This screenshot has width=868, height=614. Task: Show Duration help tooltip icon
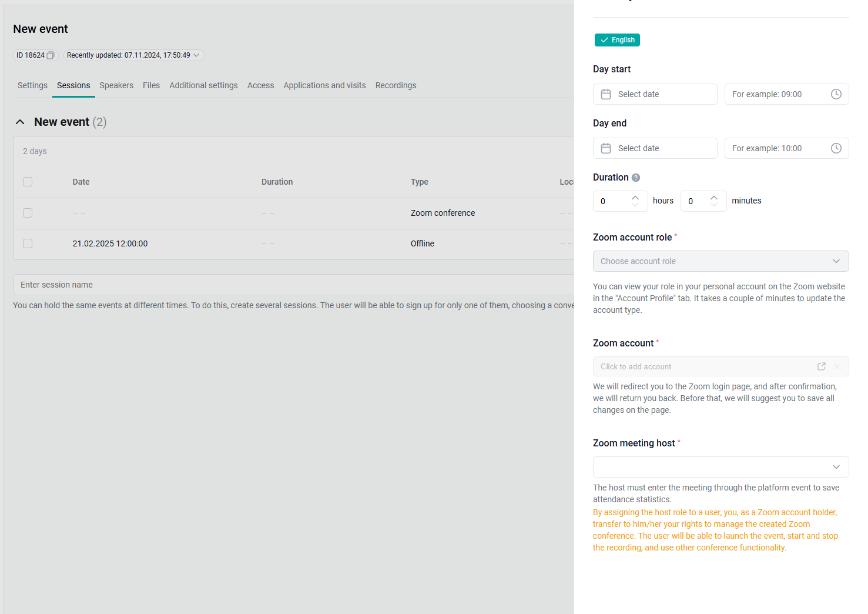pyautogui.click(x=636, y=178)
